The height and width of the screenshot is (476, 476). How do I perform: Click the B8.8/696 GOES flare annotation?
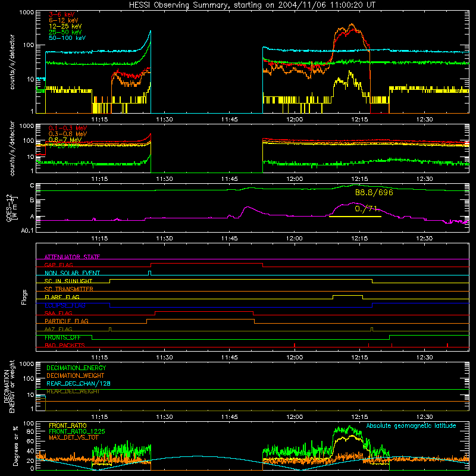[374, 192]
